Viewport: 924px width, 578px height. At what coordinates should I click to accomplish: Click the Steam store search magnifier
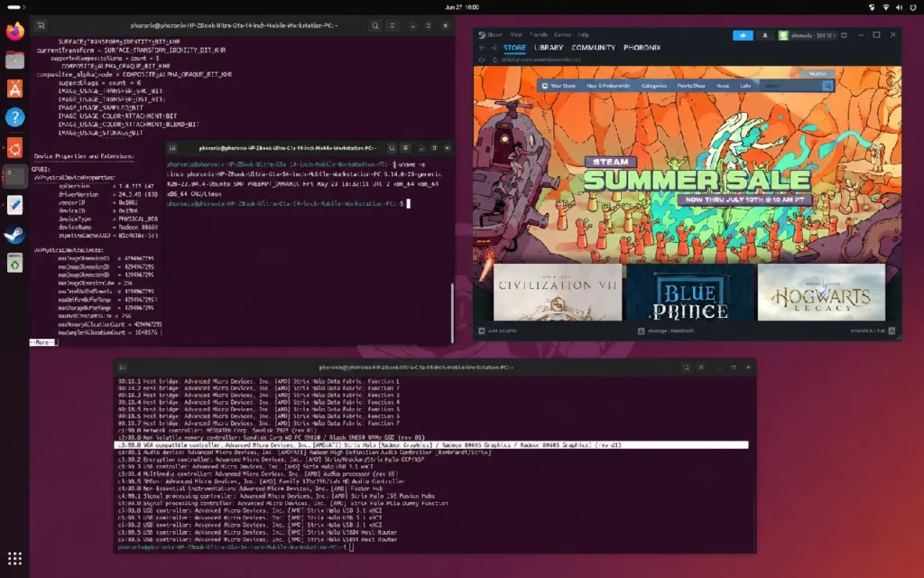tap(827, 86)
